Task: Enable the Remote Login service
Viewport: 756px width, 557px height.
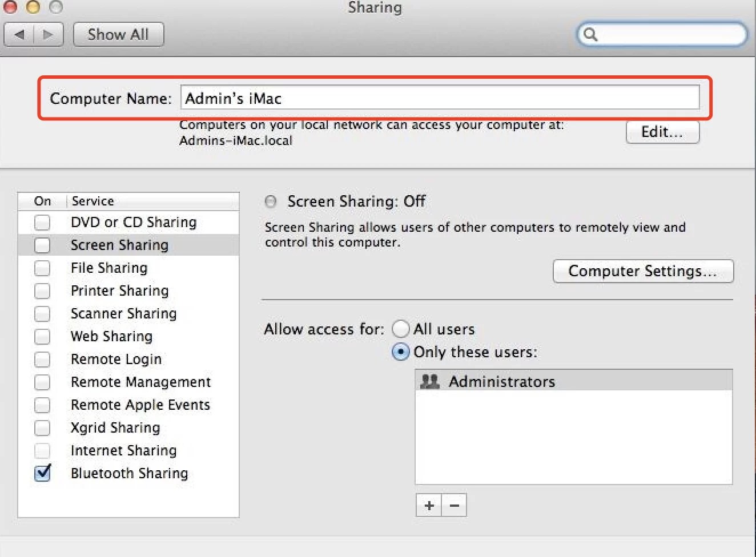Action: (x=42, y=359)
